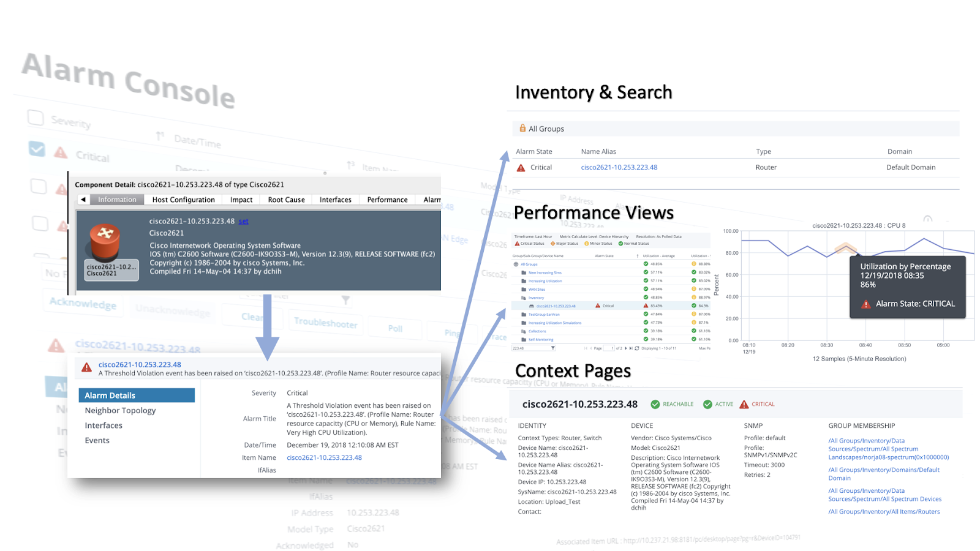The height and width of the screenshot is (551, 980).
Task: Select Events in the alarm side menu
Action: point(97,441)
